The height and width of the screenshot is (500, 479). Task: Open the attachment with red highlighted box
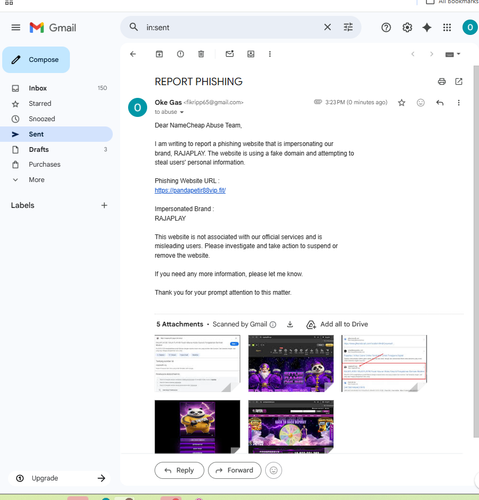coord(384,363)
